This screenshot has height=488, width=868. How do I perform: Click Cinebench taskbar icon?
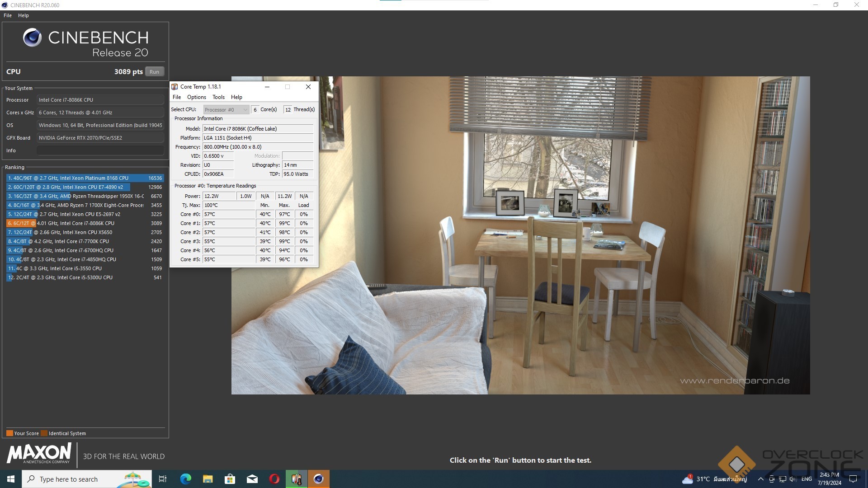pyautogui.click(x=319, y=479)
